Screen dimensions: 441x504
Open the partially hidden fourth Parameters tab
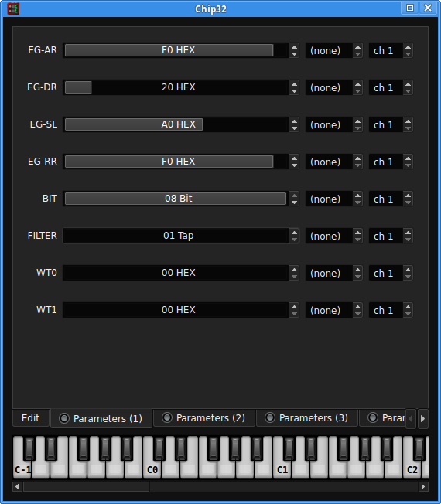[382, 418]
